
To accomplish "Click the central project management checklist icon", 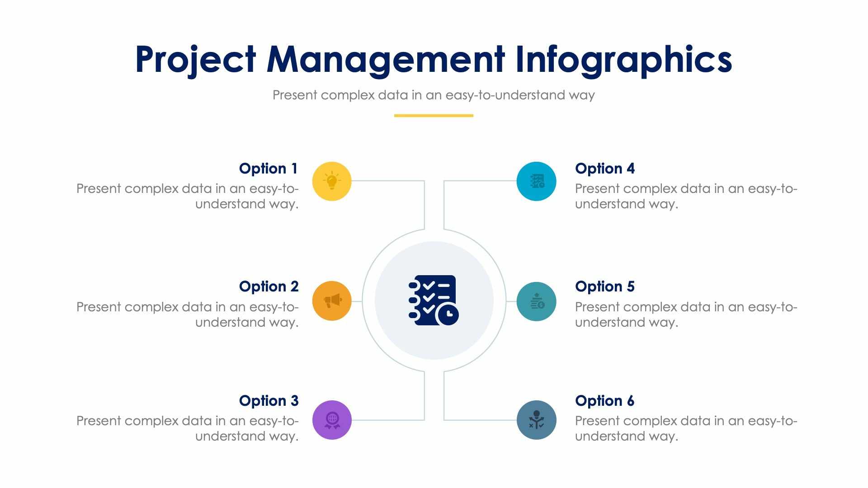I will (x=434, y=297).
